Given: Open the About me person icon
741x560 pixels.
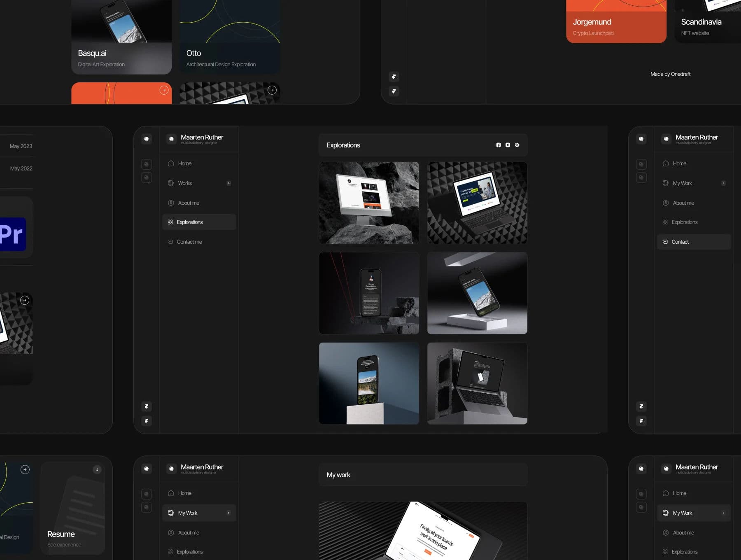Looking at the screenshot, I should click(171, 203).
